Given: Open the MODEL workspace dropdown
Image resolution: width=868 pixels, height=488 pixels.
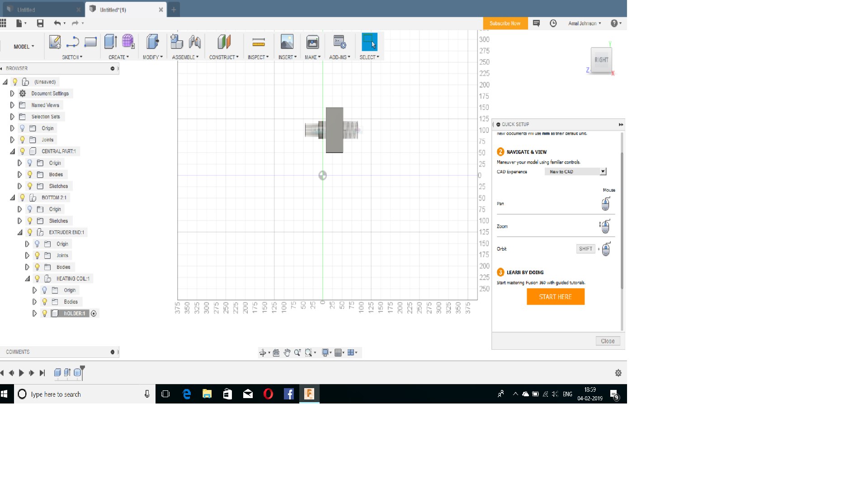Looking at the screenshot, I should (x=24, y=47).
